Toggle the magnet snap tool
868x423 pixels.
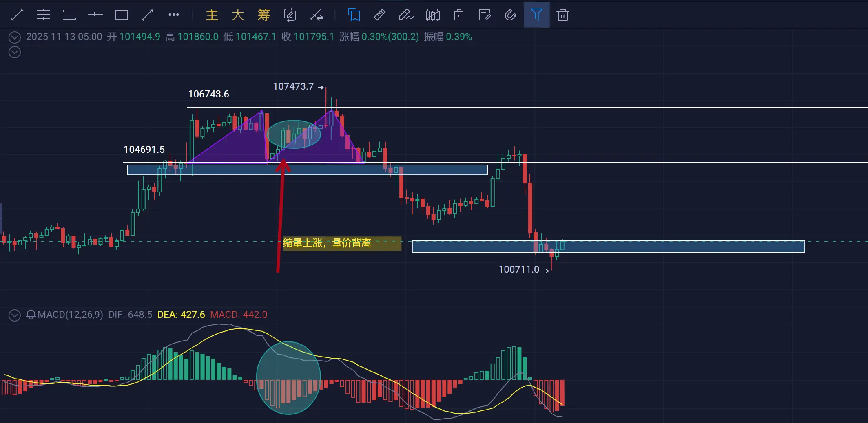click(x=510, y=15)
